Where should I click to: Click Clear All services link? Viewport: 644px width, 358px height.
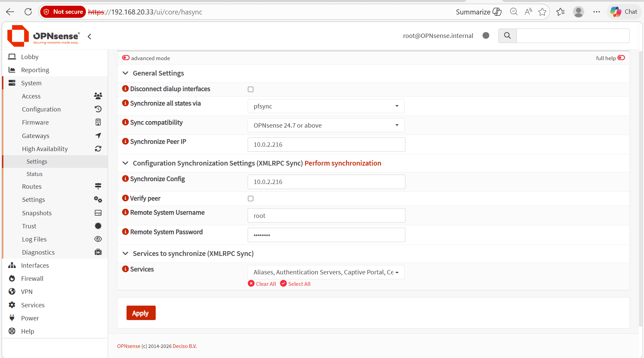(262, 284)
